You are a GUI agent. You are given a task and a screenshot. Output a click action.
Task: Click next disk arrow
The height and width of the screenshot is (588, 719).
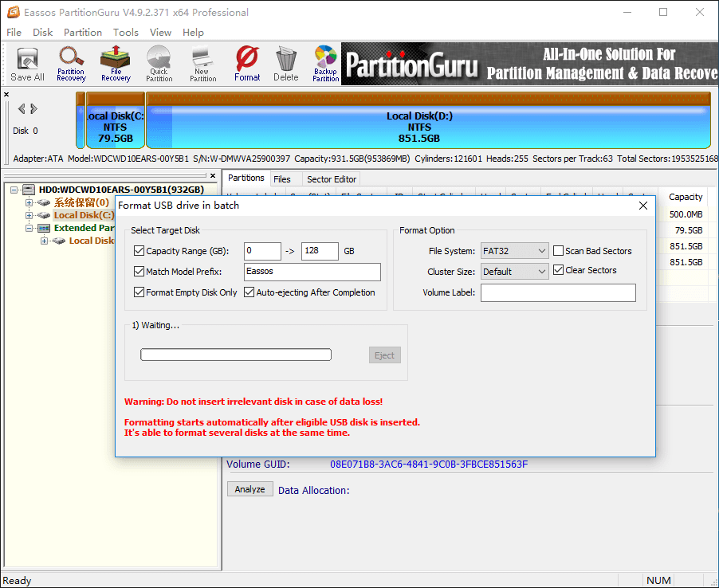tap(34, 108)
